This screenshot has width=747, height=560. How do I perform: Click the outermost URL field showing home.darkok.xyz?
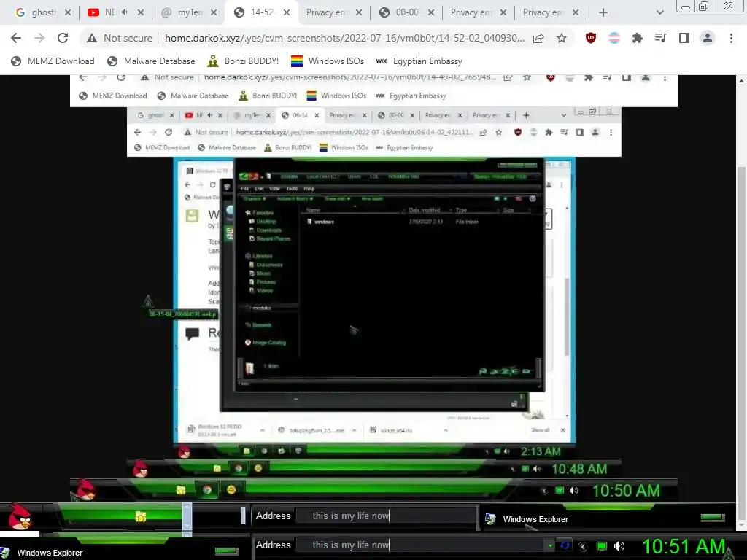point(344,38)
